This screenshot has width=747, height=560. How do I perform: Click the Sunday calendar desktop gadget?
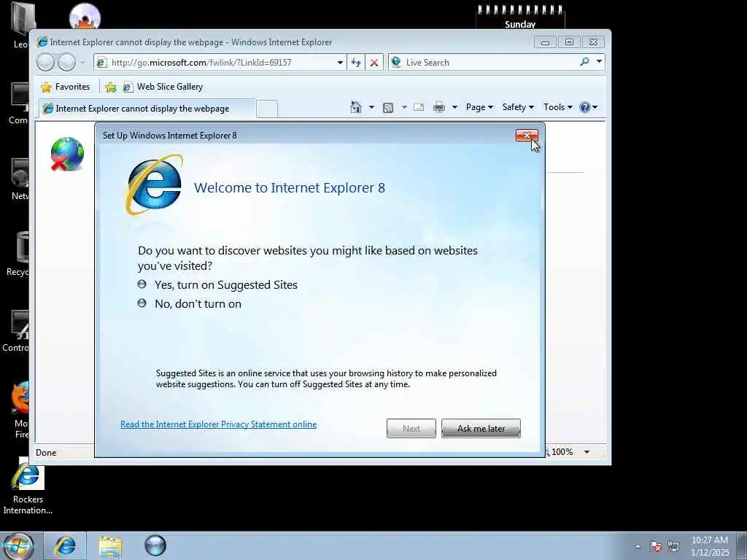520,17
